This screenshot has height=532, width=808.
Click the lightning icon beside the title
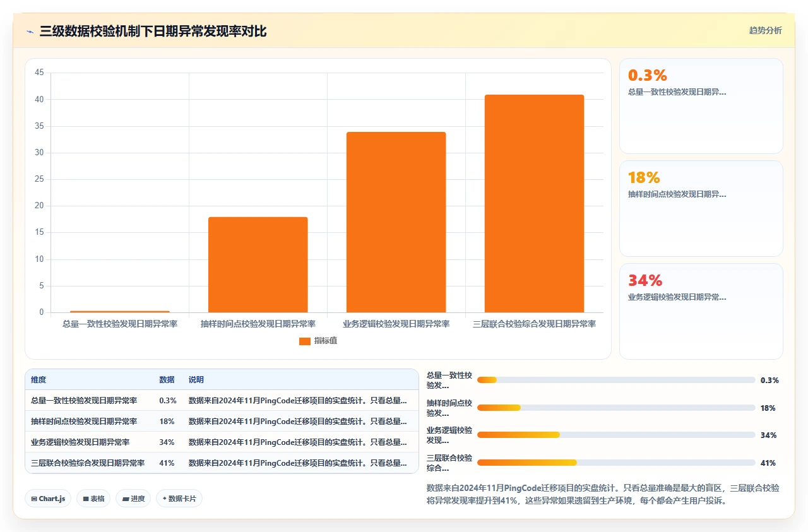tap(30, 32)
